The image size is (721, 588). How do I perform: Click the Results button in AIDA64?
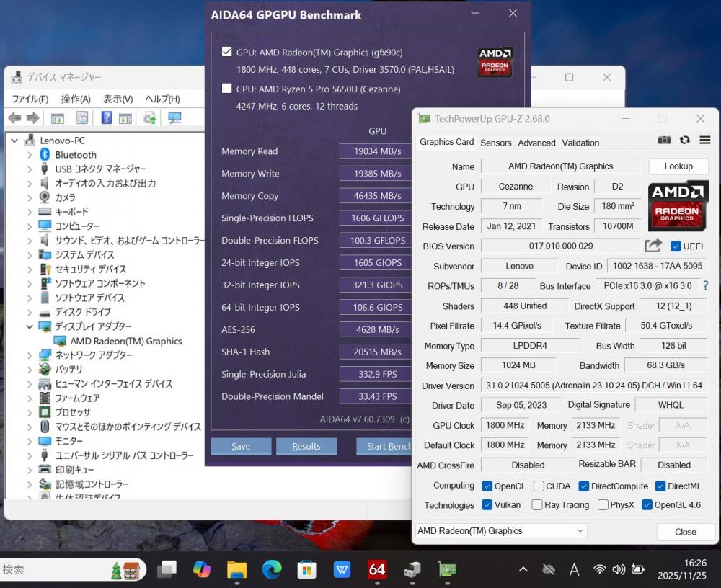pyautogui.click(x=306, y=447)
